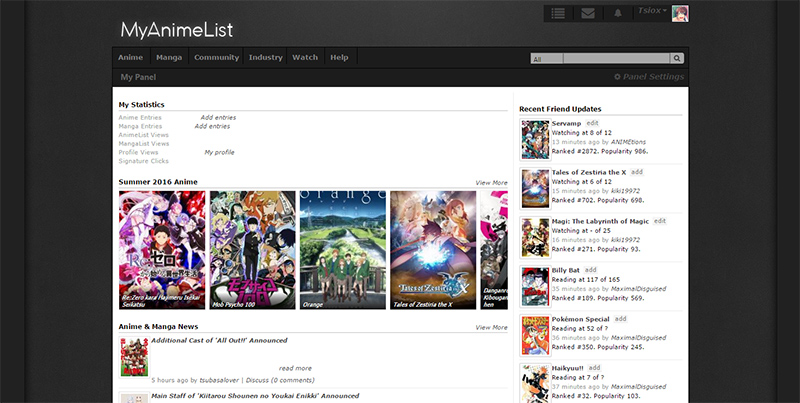The height and width of the screenshot is (403, 800).
Task: Open Pokémon Special title link
Action: [581, 319]
